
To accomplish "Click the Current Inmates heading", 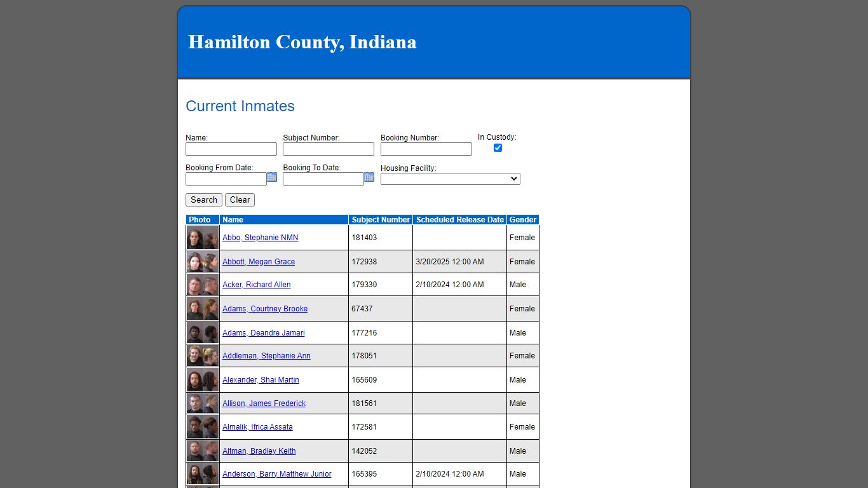I will click(x=240, y=106).
